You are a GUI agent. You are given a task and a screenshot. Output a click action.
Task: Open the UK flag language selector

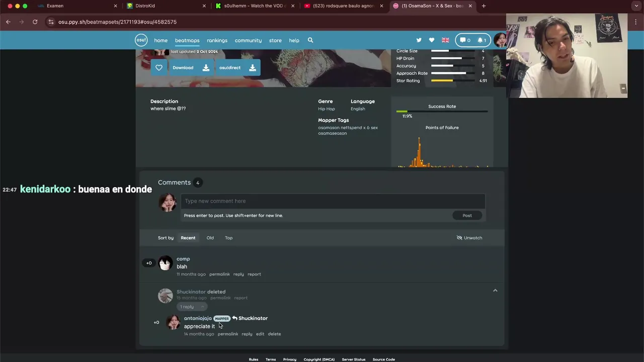[x=445, y=40]
